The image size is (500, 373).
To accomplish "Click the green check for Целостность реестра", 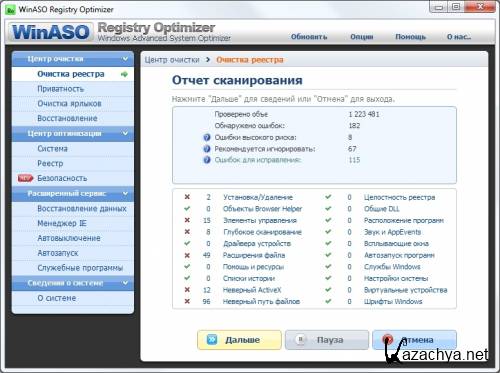I will pyautogui.click(x=328, y=197).
